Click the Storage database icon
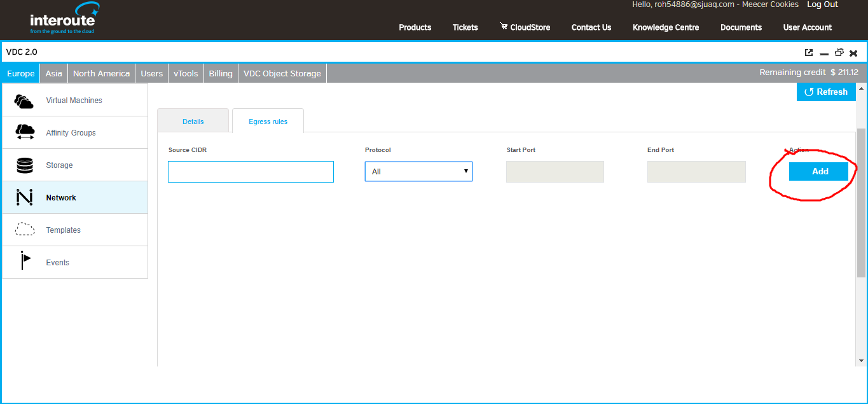868x404 pixels. click(x=25, y=165)
